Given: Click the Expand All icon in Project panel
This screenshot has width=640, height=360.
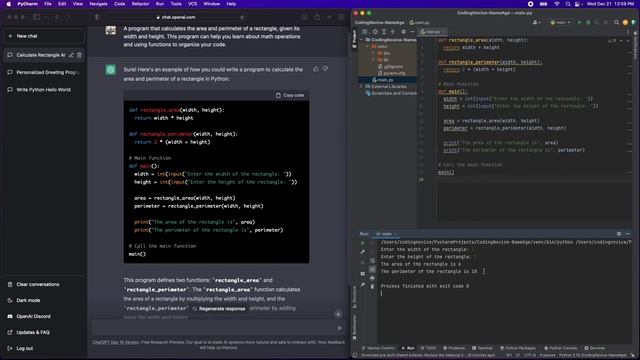Looking at the screenshot, I should (x=384, y=31).
